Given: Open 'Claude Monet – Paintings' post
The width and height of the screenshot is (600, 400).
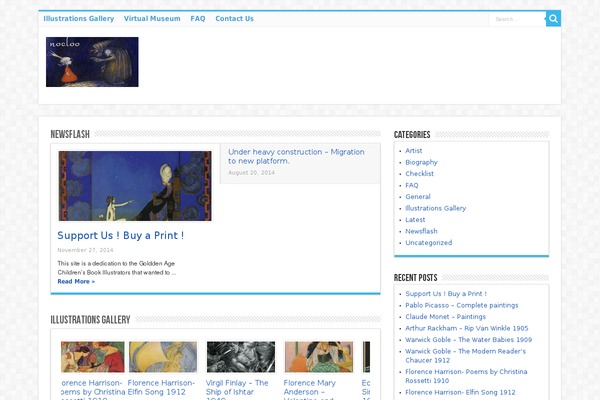Looking at the screenshot, I should tap(445, 317).
